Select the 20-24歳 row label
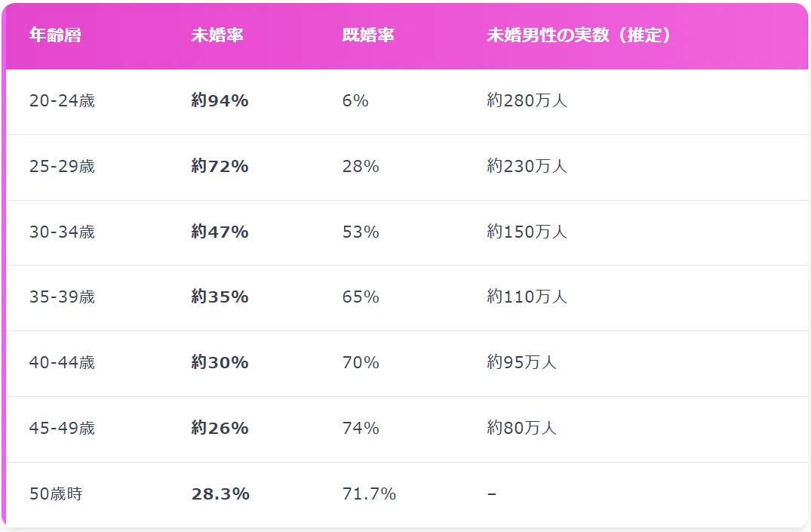This screenshot has width=811, height=532. click(62, 100)
